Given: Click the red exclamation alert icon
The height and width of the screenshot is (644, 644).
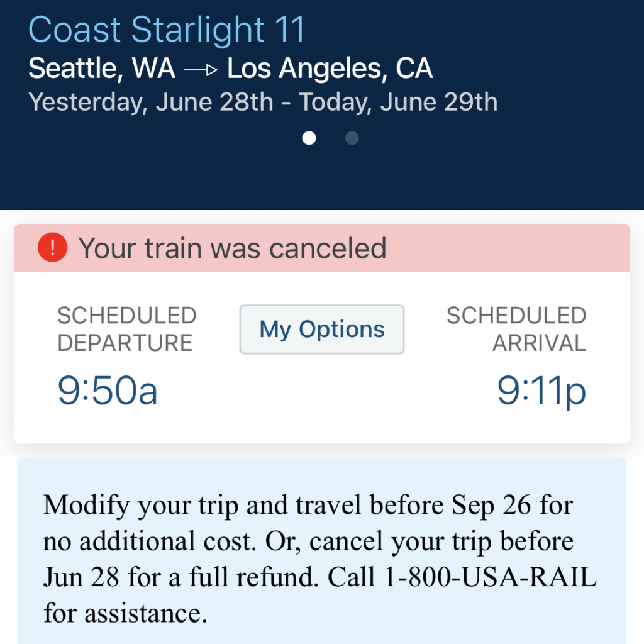Looking at the screenshot, I should point(52,248).
